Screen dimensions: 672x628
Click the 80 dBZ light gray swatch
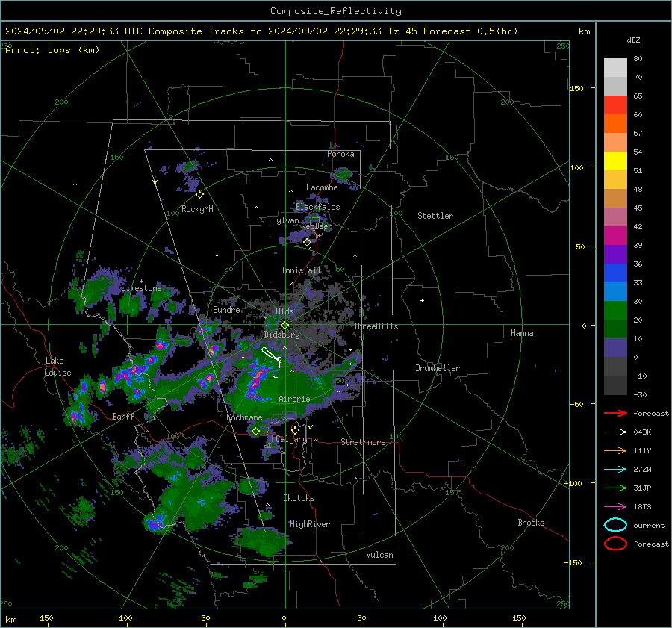(615, 67)
